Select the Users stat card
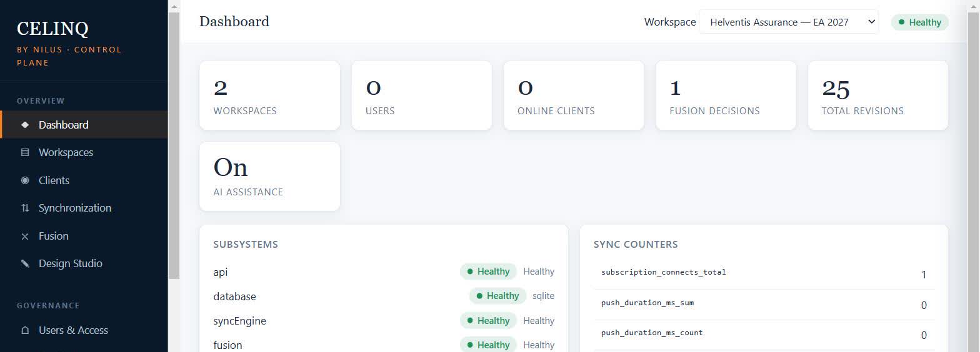This screenshot has height=352, width=980. tap(422, 95)
